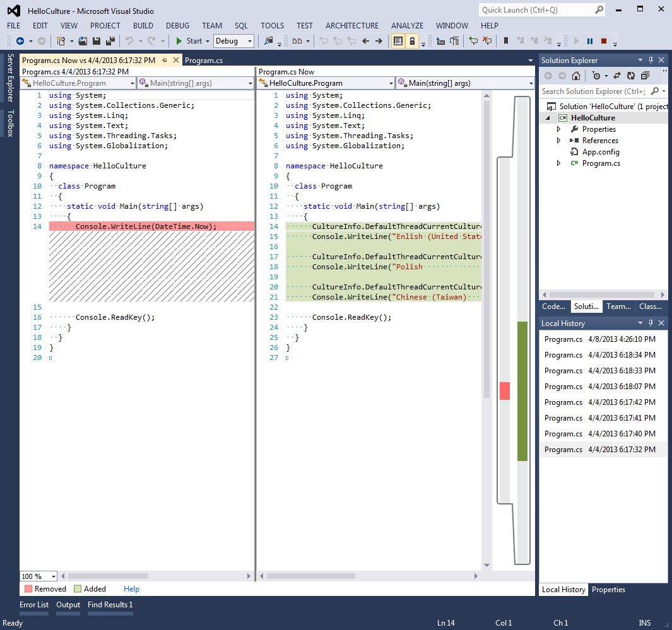Open the BUILD menu
The width and height of the screenshot is (672, 630).
pyautogui.click(x=143, y=26)
